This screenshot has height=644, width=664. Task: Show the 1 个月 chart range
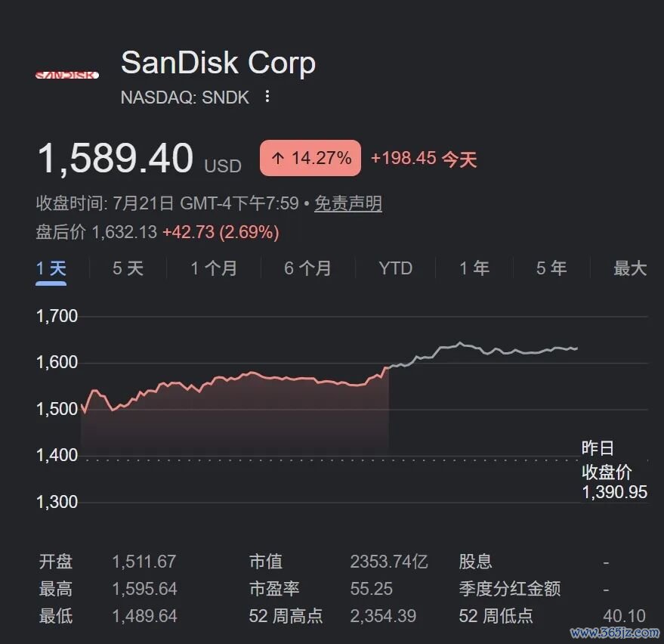(x=214, y=268)
